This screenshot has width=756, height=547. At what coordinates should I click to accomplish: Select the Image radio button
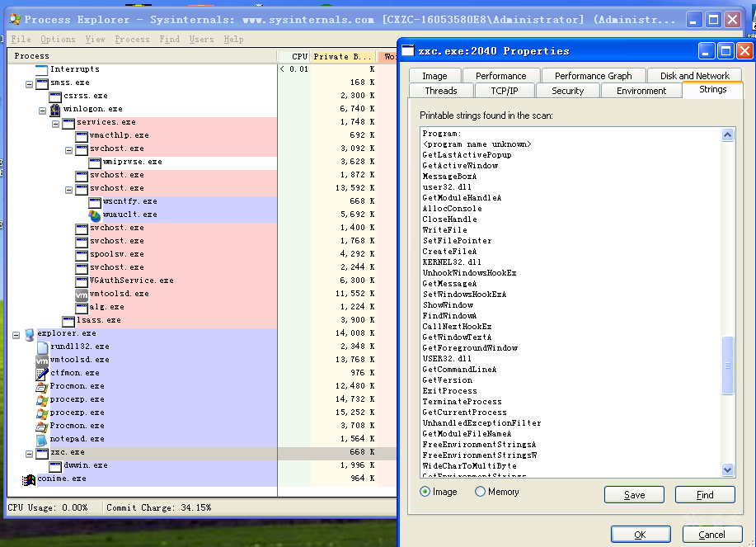click(x=425, y=492)
